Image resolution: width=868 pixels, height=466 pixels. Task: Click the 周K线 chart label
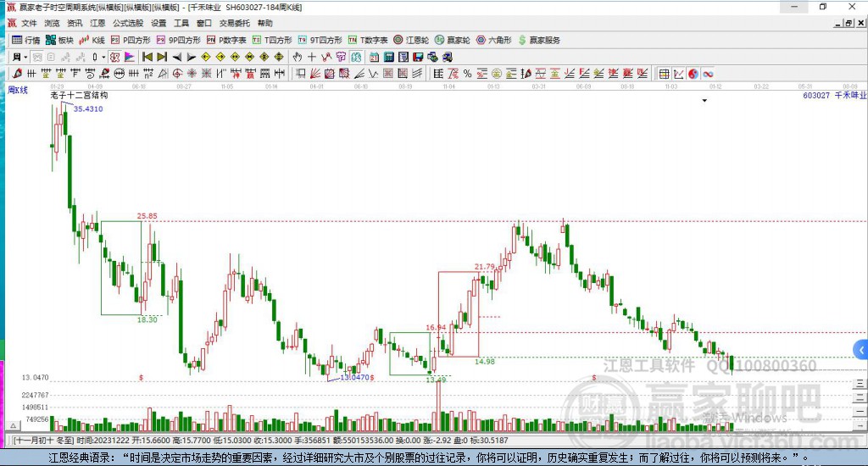(x=17, y=90)
